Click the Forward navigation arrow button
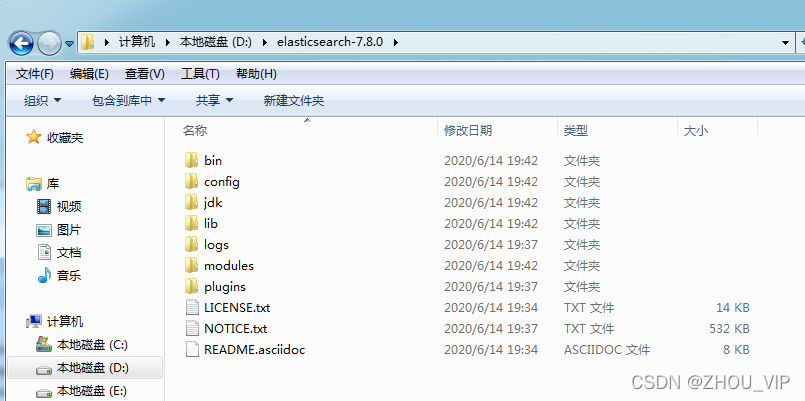This screenshot has width=805, height=401. (49, 44)
